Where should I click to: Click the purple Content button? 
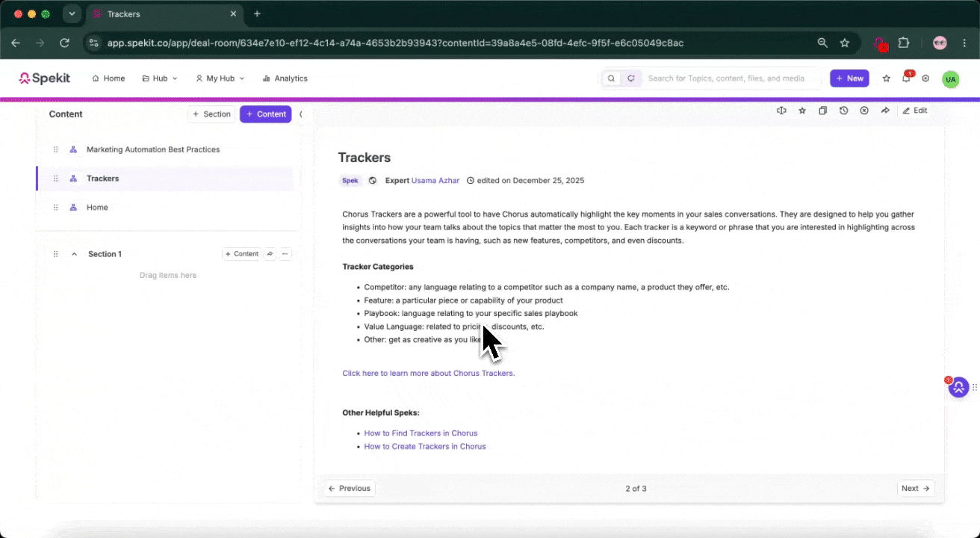tap(265, 114)
